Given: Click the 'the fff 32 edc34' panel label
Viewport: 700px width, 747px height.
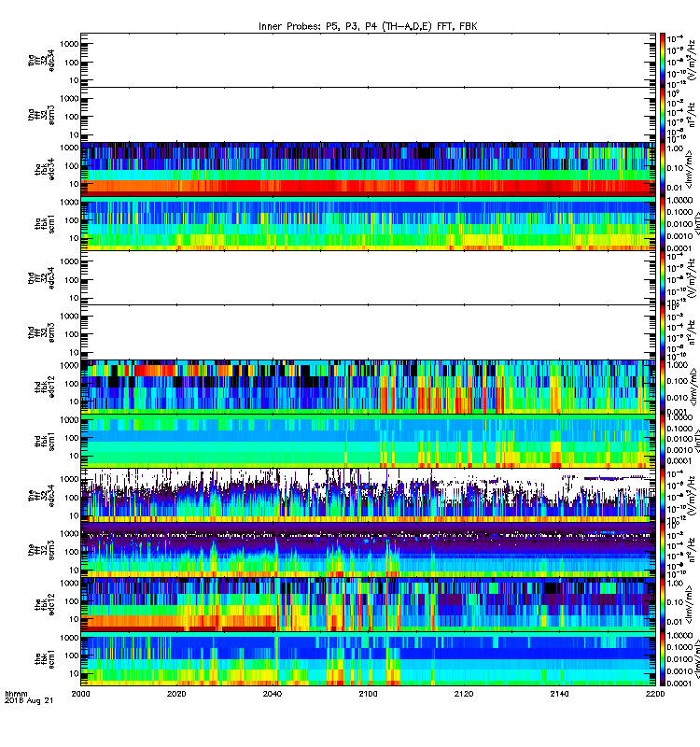Looking at the screenshot, I should coord(41,496).
